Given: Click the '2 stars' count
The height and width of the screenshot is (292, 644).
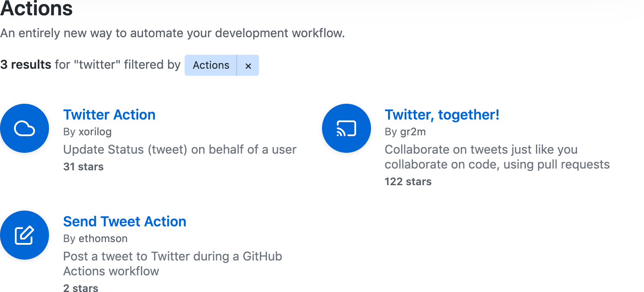Looking at the screenshot, I should click(x=81, y=288).
